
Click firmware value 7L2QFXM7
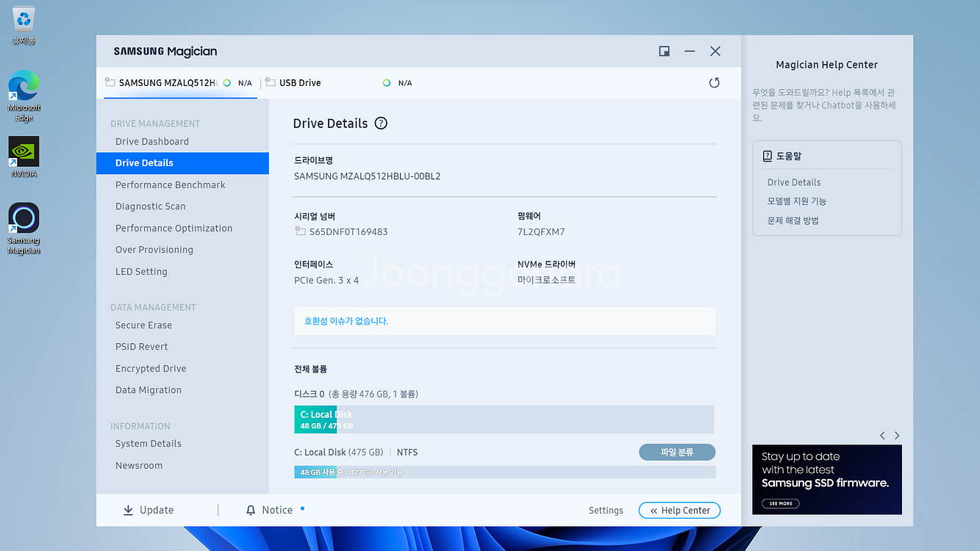(541, 232)
